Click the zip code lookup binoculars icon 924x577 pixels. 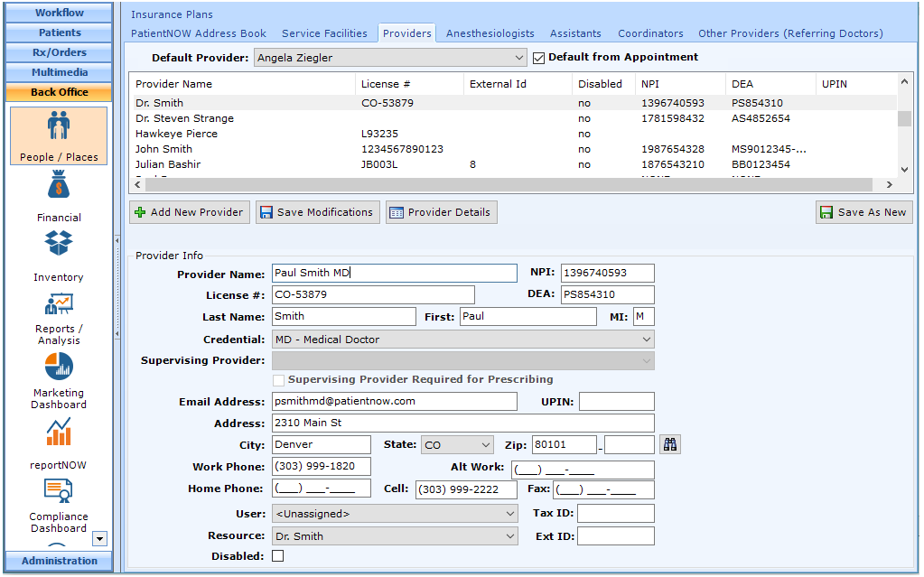click(670, 443)
